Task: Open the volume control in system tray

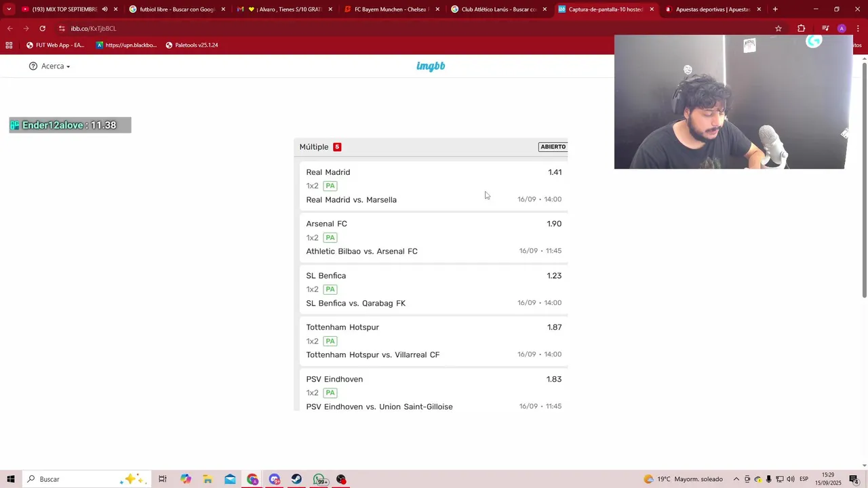Action: click(x=791, y=479)
